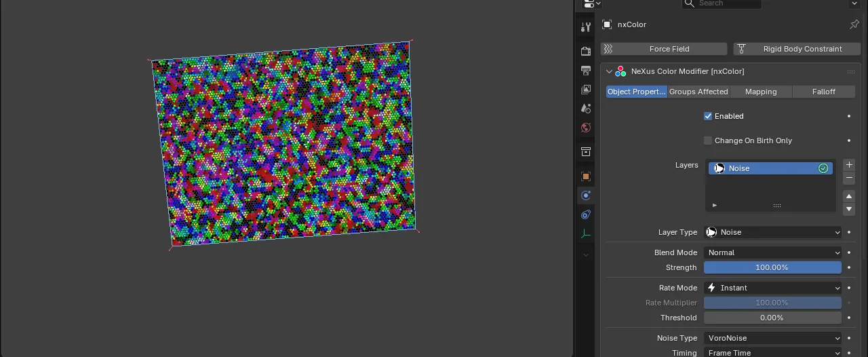Image resolution: width=868 pixels, height=357 pixels.
Task: Click the animate dot next to Strength
Action: click(x=849, y=267)
